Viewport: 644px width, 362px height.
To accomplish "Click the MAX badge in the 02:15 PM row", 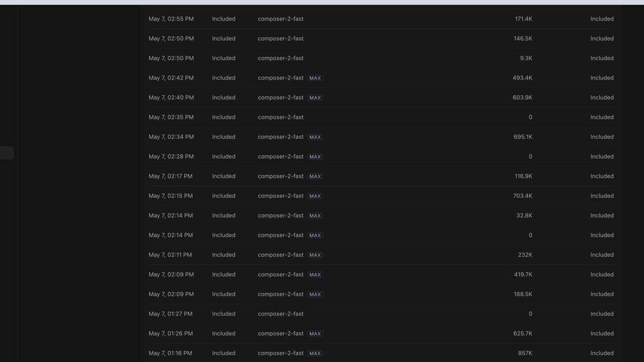I will (315, 196).
